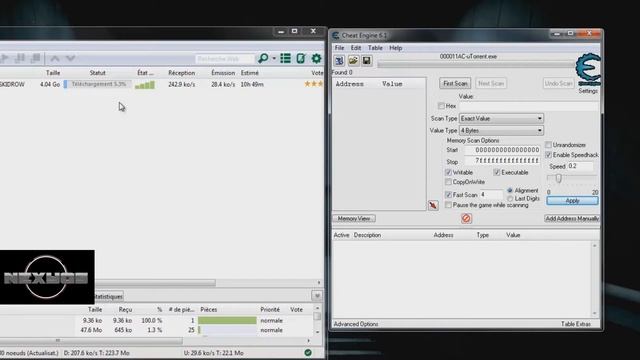Click the Start address field

point(502,150)
